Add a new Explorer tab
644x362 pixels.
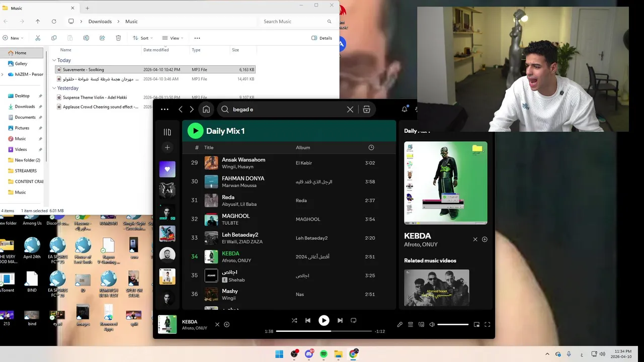(87, 8)
